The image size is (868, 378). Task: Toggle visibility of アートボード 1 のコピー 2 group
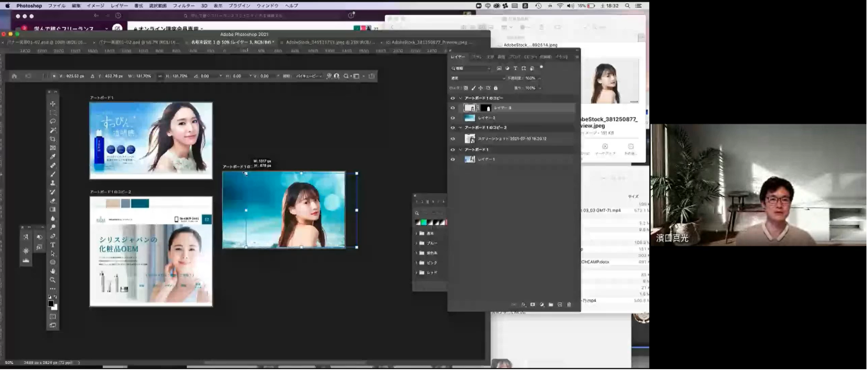pos(453,128)
